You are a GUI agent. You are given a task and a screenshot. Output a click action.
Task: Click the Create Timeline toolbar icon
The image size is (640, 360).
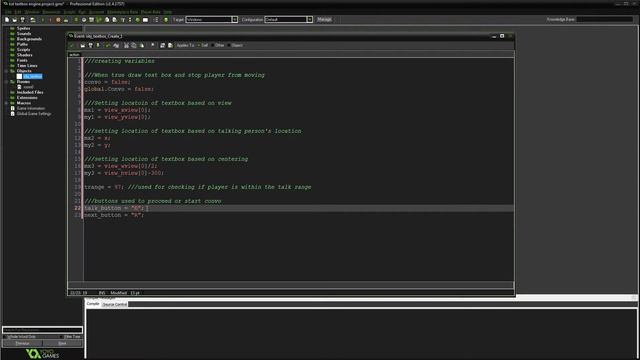coord(130,20)
